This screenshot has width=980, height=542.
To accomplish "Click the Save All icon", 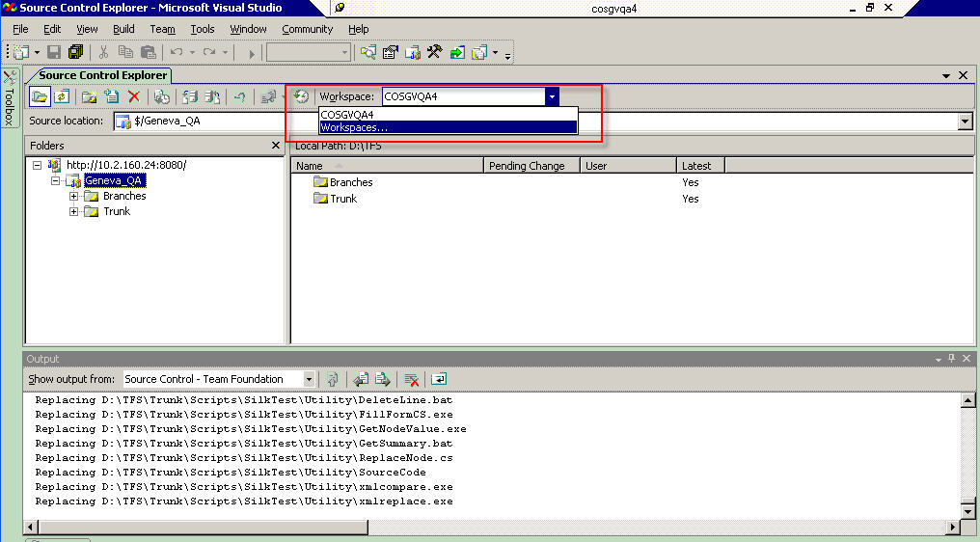I will pos(75,52).
